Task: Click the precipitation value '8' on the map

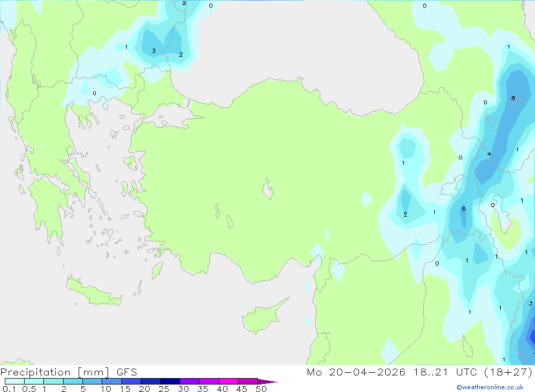Action: pyautogui.click(x=513, y=98)
